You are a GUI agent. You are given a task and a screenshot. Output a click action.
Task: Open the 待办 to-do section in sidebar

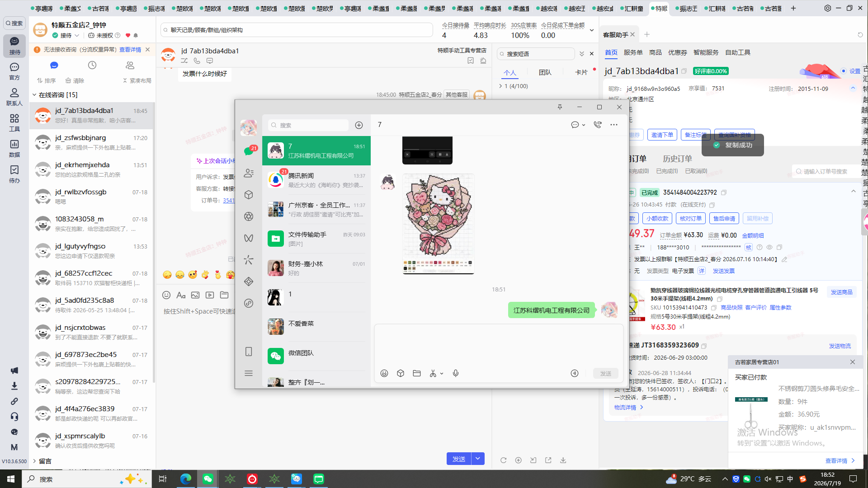[x=14, y=174]
